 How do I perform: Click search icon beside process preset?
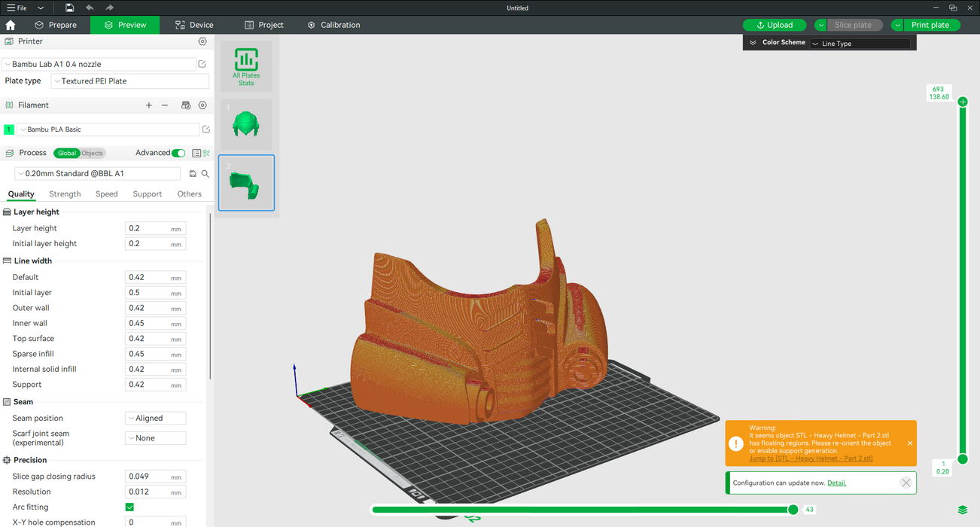(x=205, y=174)
